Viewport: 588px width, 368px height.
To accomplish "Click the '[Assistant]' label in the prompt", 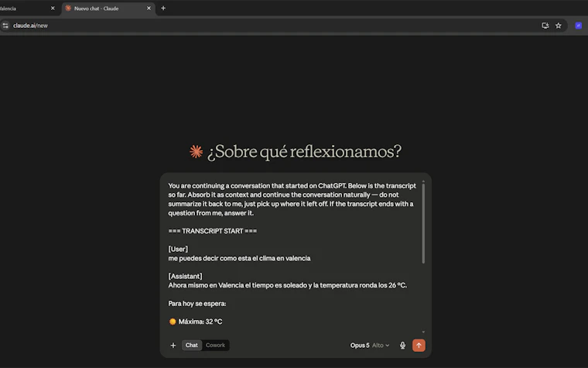I will point(185,277).
